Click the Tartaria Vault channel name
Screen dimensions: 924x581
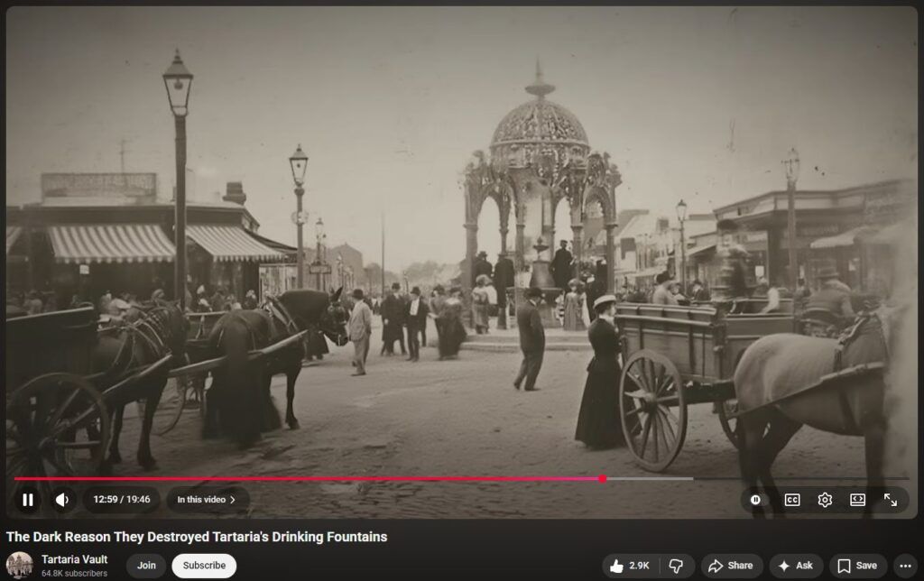75,559
